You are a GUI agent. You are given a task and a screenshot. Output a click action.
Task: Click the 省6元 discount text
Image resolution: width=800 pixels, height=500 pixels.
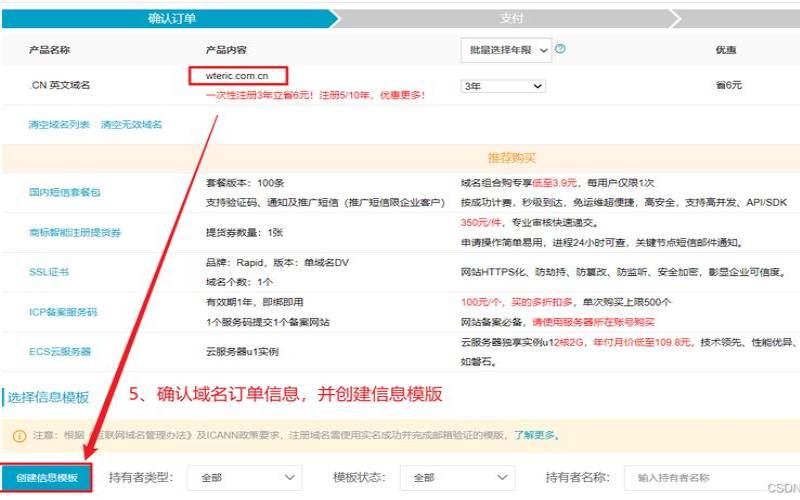[x=729, y=85]
